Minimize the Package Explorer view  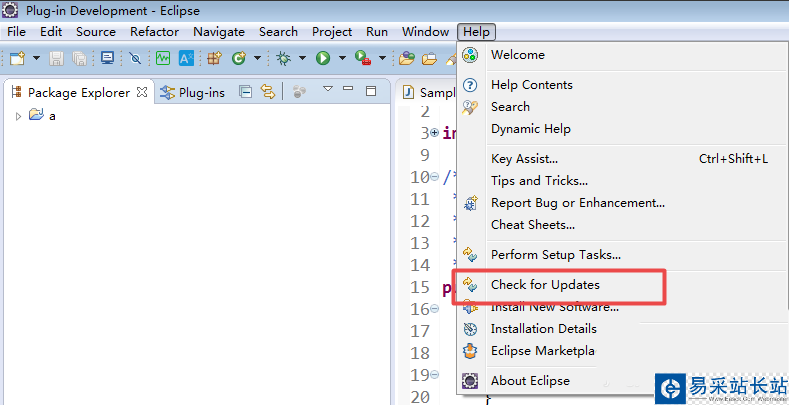(x=348, y=89)
